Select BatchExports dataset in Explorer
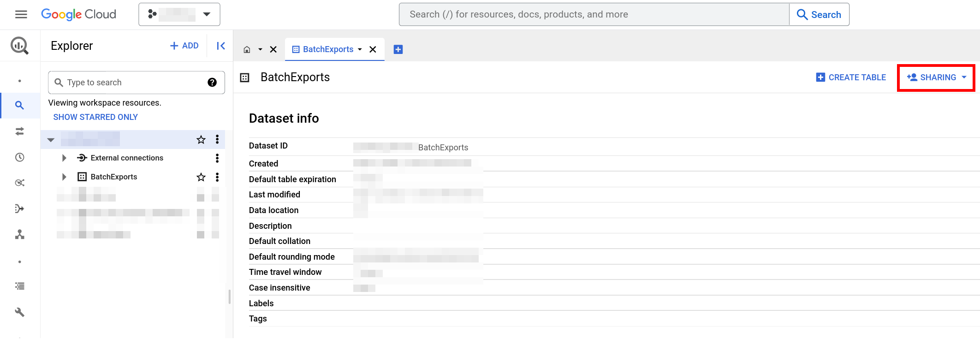Screen dimensions: 980x339 [114, 177]
